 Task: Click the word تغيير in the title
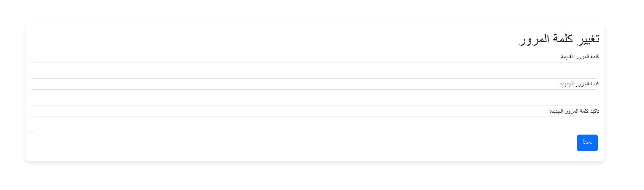click(588, 39)
